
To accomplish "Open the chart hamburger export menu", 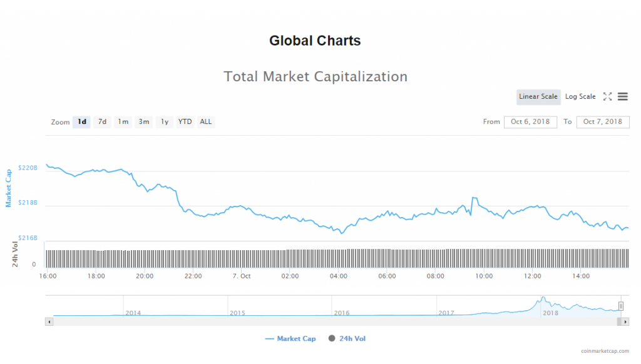I will pyautogui.click(x=622, y=97).
